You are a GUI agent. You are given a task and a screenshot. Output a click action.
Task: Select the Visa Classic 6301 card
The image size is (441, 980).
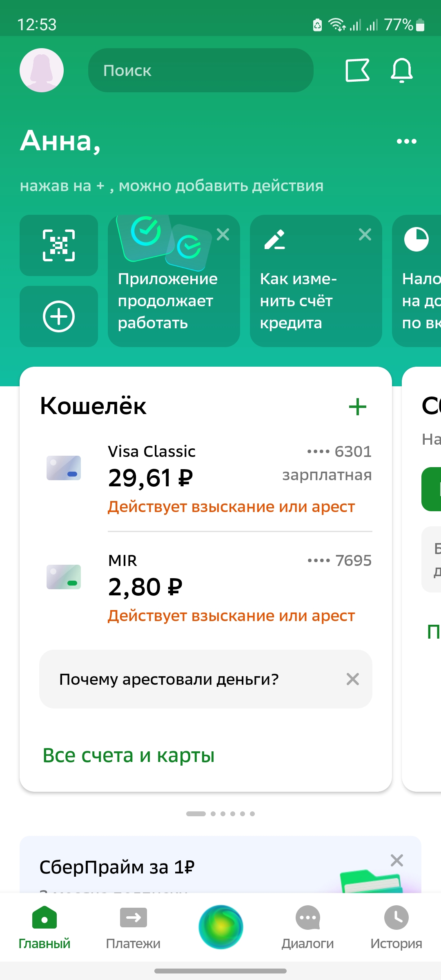(x=206, y=479)
